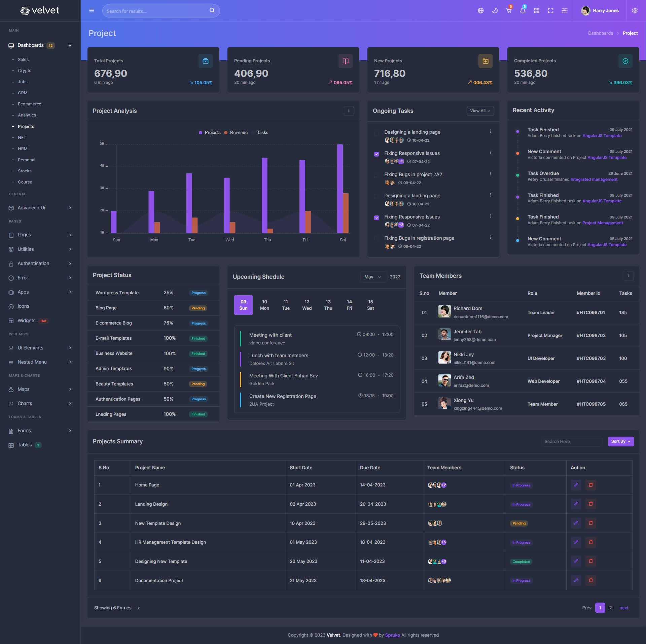Open the shopping cart icon

(x=508, y=11)
